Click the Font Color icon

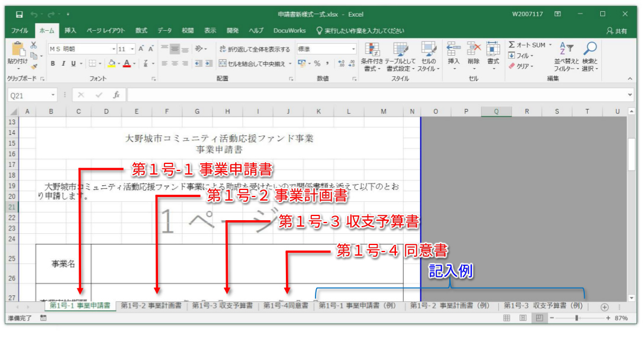127,63
